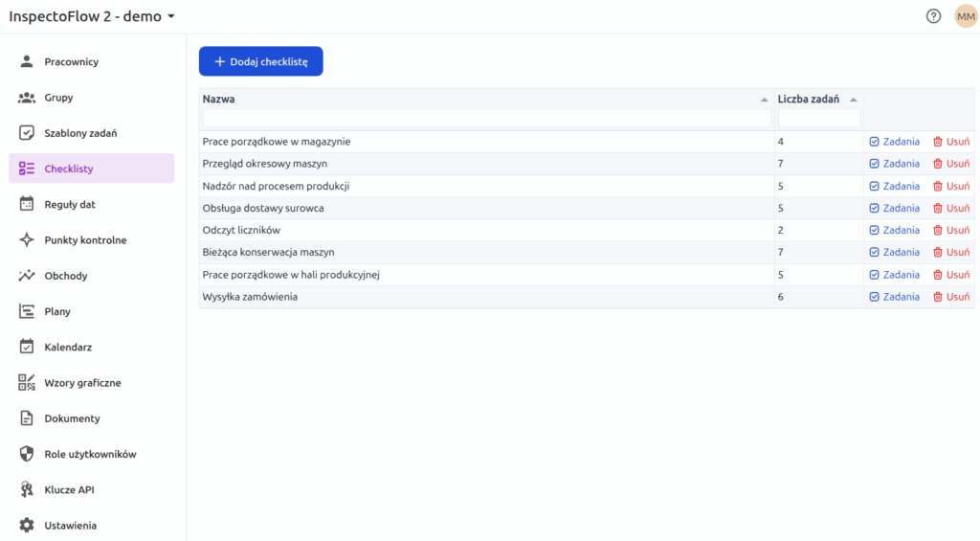
Task: Click Zadania check icon for Wysyłka zamówienia
Action: [875, 297]
